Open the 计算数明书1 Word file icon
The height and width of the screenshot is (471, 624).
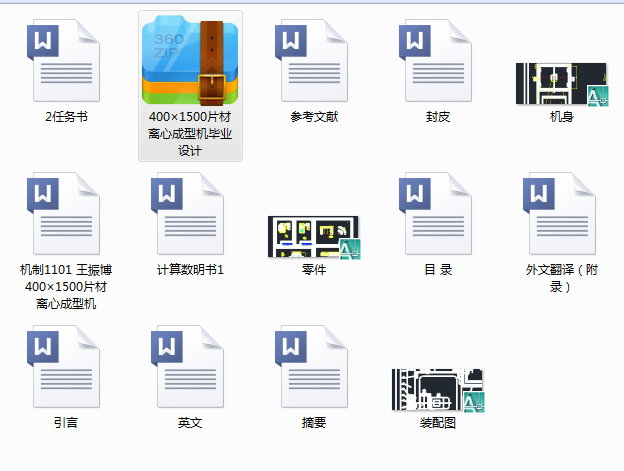(x=190, y=214)
